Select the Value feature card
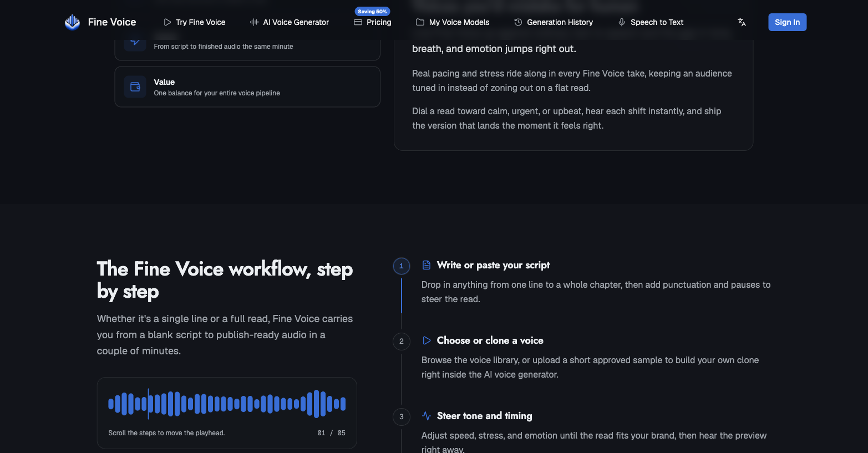Screen dimensions: 868x453 (247, 86)
